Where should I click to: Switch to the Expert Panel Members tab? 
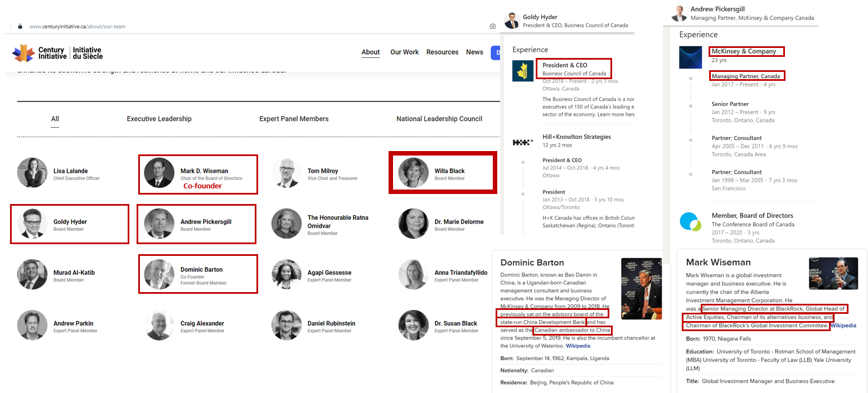[x=294, y=119]
